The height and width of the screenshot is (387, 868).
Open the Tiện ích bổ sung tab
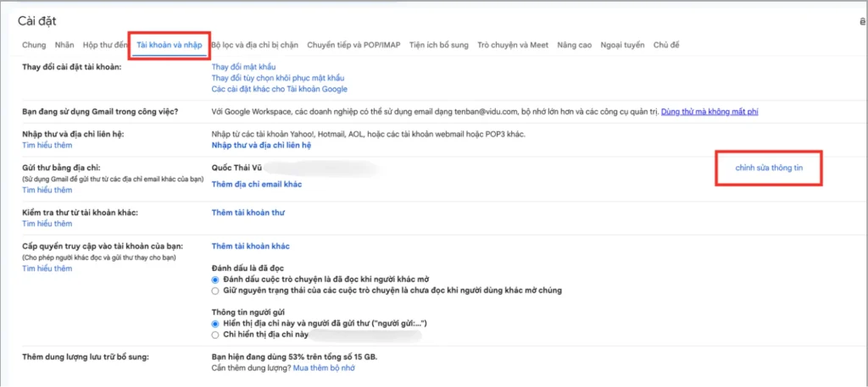click(439, 46)
